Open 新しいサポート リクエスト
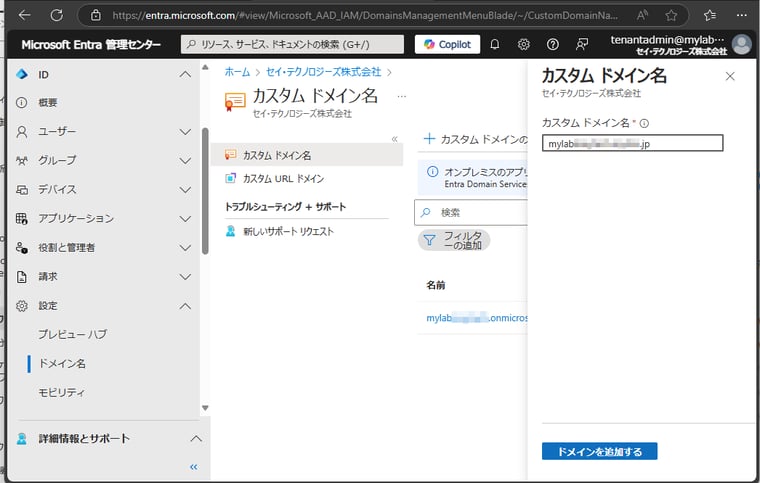Image resolution: width=760 pixels, height=483 pixels. [x=288, y=232]
